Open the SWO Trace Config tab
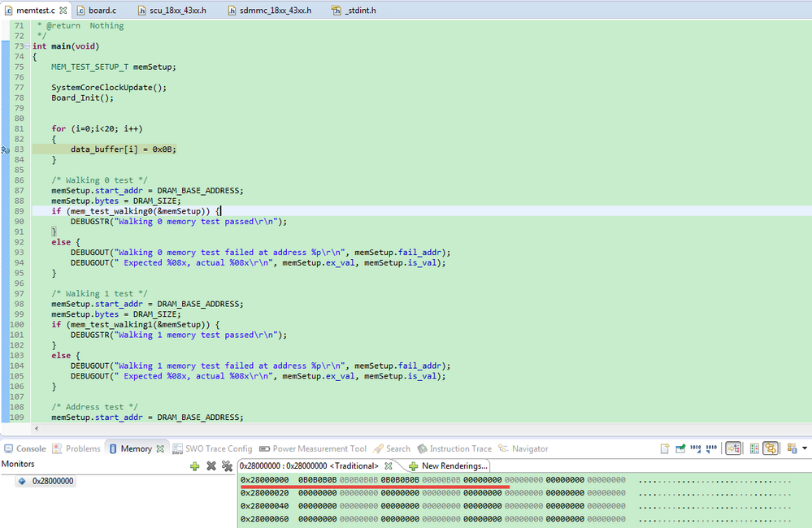812x528 pixels. [x=212, y=448]
